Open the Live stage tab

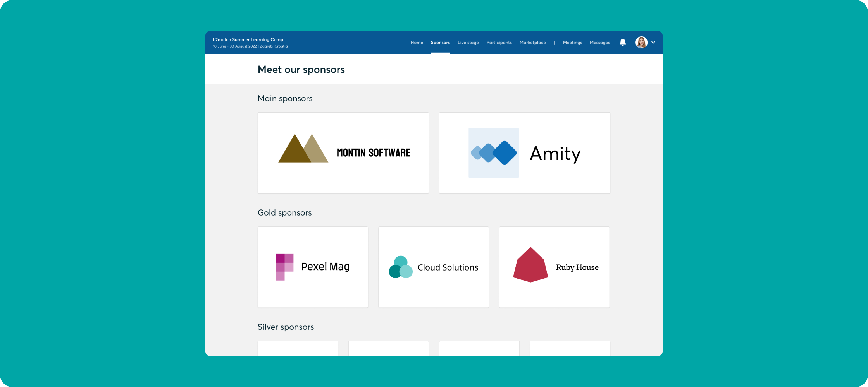468,43
